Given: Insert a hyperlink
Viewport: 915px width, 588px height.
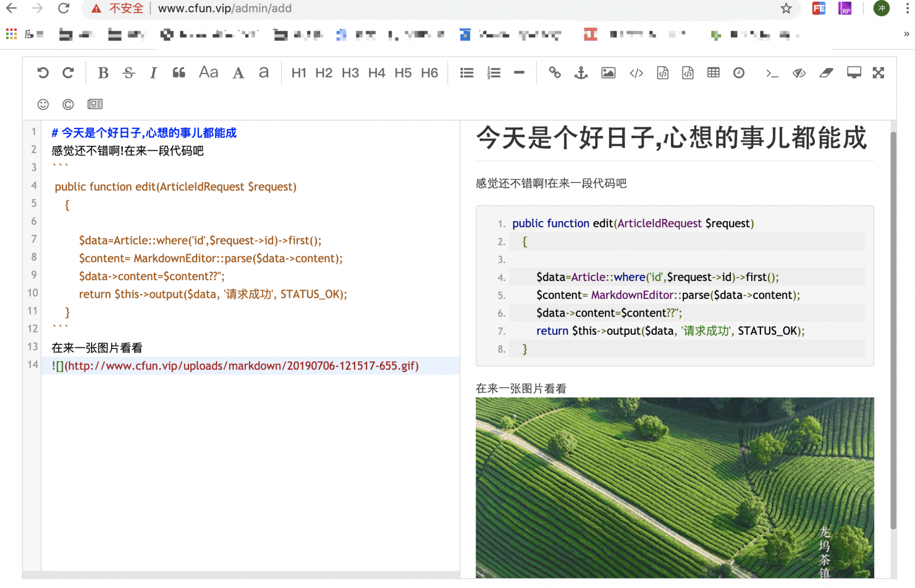Looking at the screenshot, I should [555, 72].
